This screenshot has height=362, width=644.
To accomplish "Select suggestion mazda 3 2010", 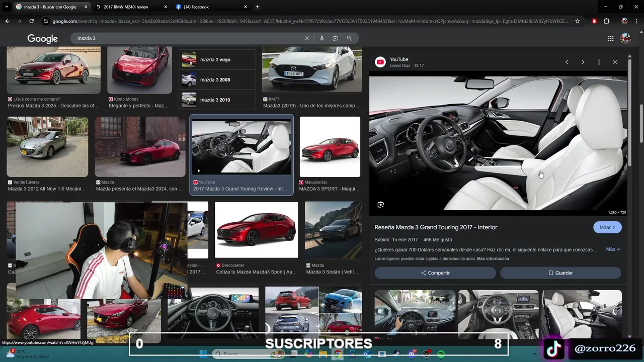I will [217, 100].
